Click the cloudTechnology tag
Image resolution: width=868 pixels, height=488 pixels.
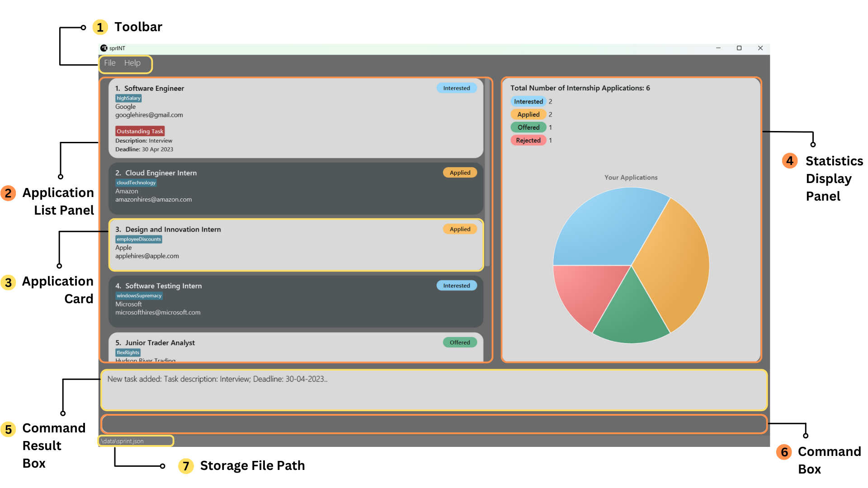(x=136, y=183)
